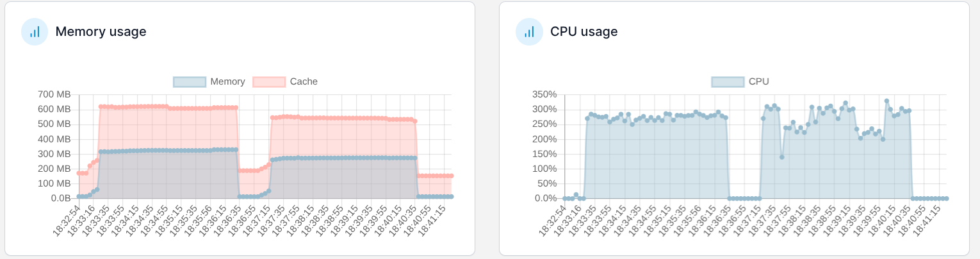Click the last CPU data point at zero

[946, 198]
